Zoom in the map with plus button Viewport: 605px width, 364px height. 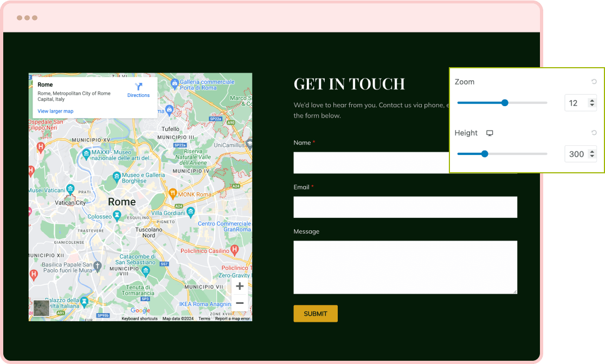pos(240,286)
